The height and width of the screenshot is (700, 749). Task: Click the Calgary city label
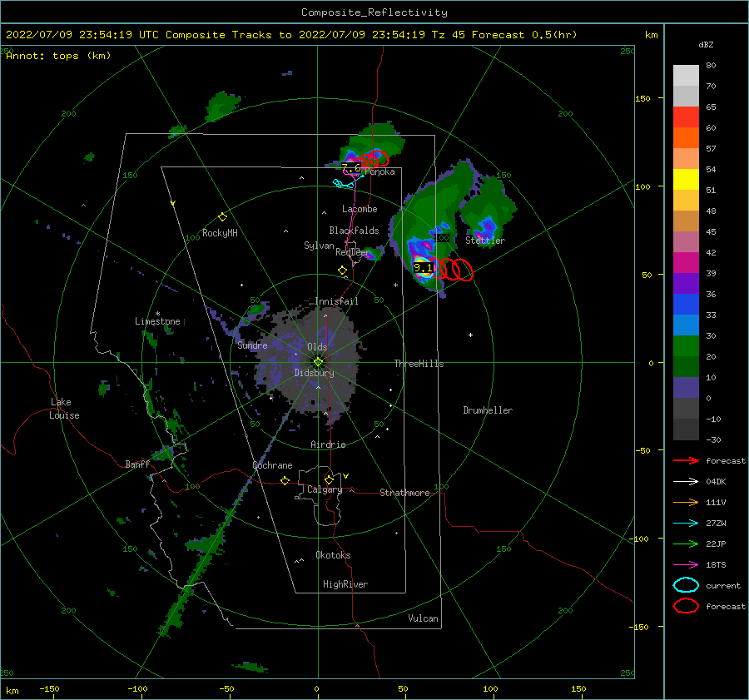coord(325,489)
